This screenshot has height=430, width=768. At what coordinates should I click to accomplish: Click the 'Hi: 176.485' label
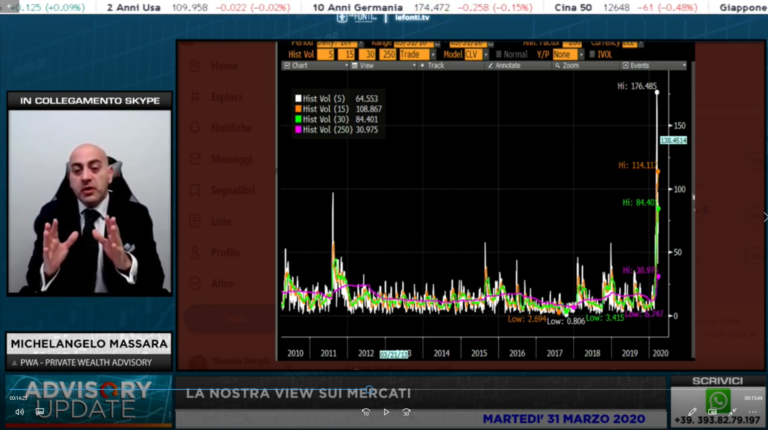[637, 86]
